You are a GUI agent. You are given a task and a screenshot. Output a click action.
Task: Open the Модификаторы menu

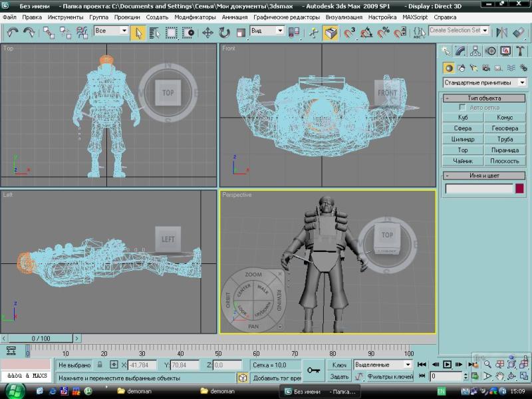[196, 17]
